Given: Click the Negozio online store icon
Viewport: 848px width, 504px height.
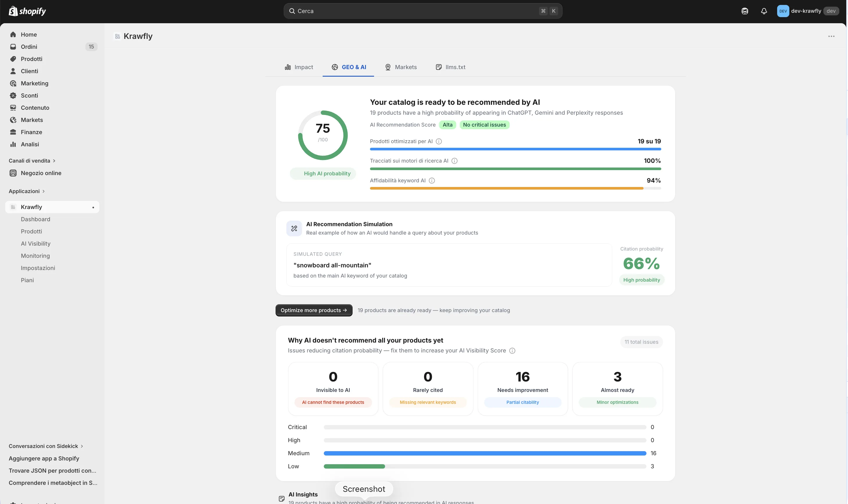Looking at the screenshot, I should [x=13, y=173].
